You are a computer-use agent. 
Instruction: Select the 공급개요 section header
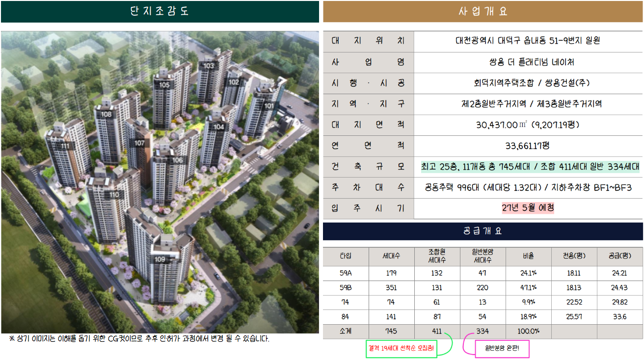pyautogui.click(x=483, y=231)
